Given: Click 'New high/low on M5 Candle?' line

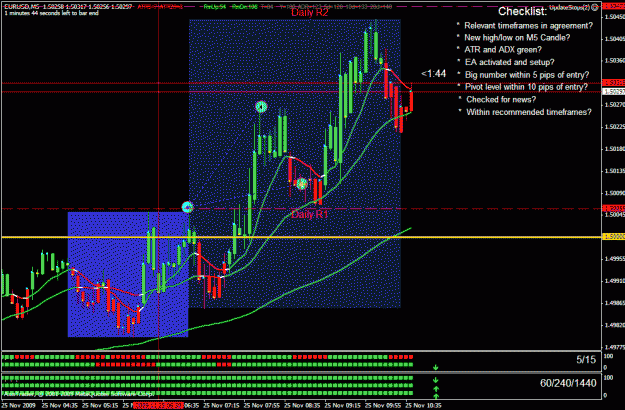Looking at the screenshot, I should pos(517,38).
